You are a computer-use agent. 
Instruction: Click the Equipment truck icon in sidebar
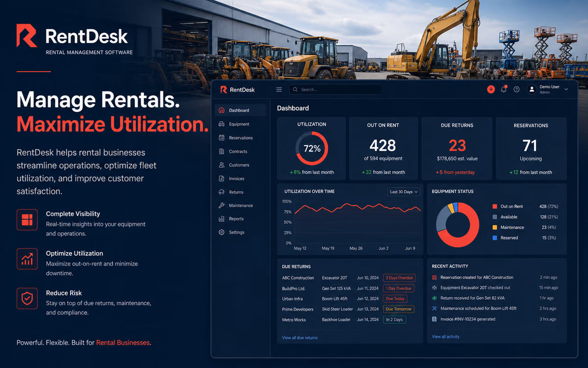[x=221, y=124]
